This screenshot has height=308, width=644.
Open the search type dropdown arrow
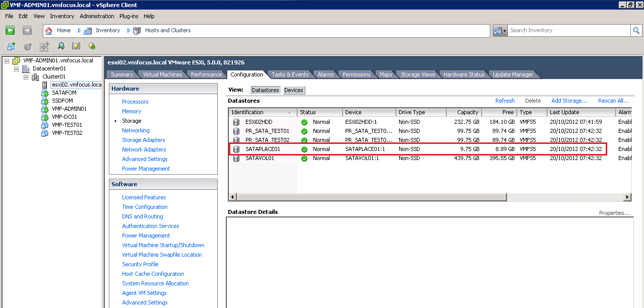tap(504, 31)
